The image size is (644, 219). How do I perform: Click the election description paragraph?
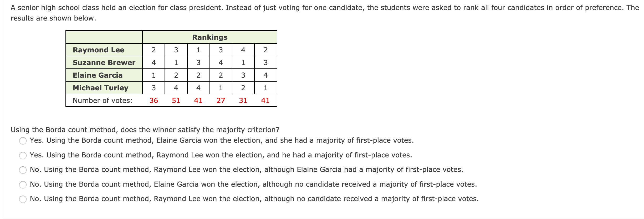pos(325,13)
